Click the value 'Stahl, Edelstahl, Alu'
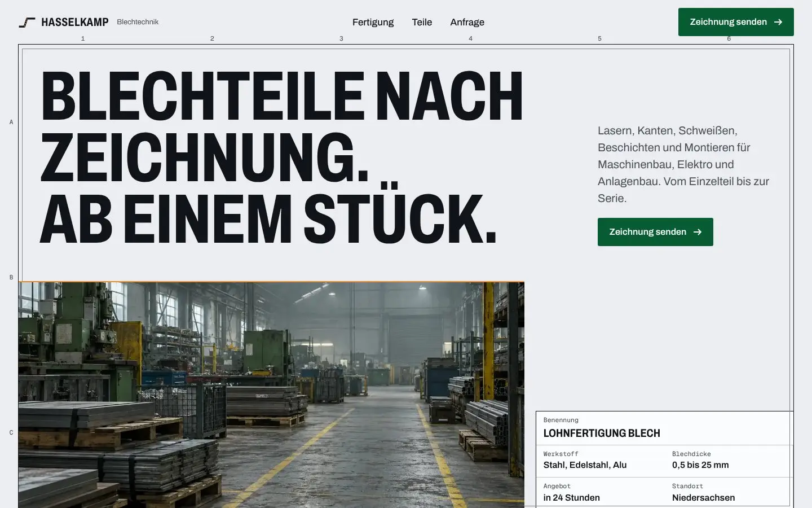The height and width of the screenshot is (508, 812). [x=585, y=465]
